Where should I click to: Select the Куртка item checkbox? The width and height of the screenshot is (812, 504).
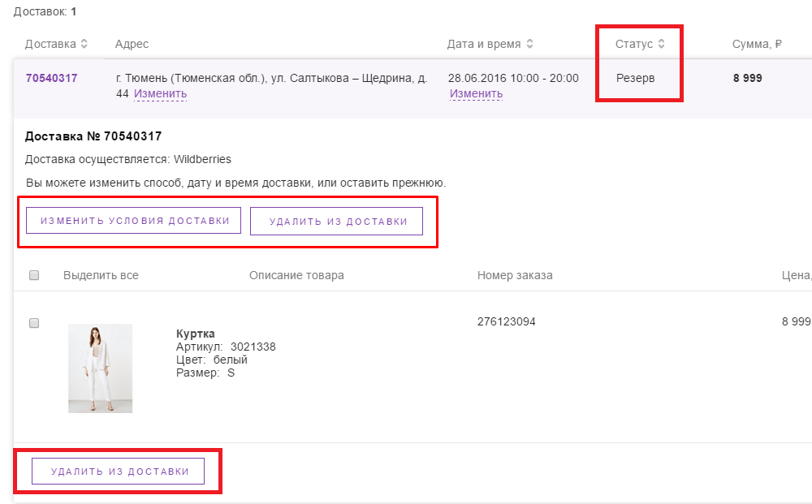pos(34,323)
